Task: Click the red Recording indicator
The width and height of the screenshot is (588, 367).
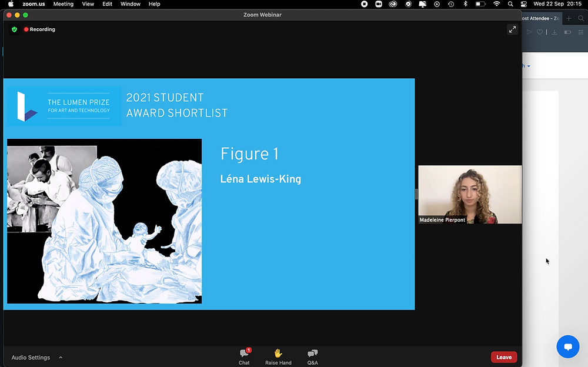Action: [x=39, y=29]
